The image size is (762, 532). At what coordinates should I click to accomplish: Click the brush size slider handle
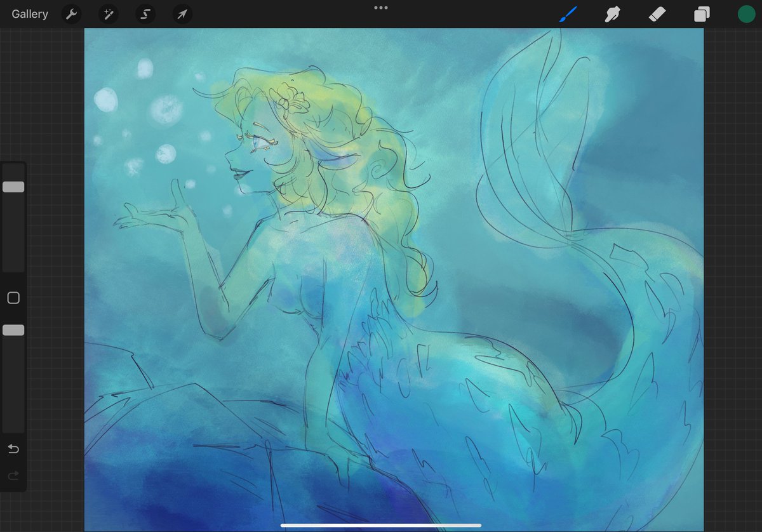13,187
